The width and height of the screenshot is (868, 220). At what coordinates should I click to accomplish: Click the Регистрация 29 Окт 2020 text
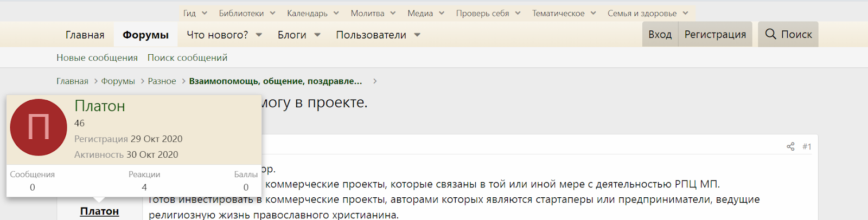128,139
